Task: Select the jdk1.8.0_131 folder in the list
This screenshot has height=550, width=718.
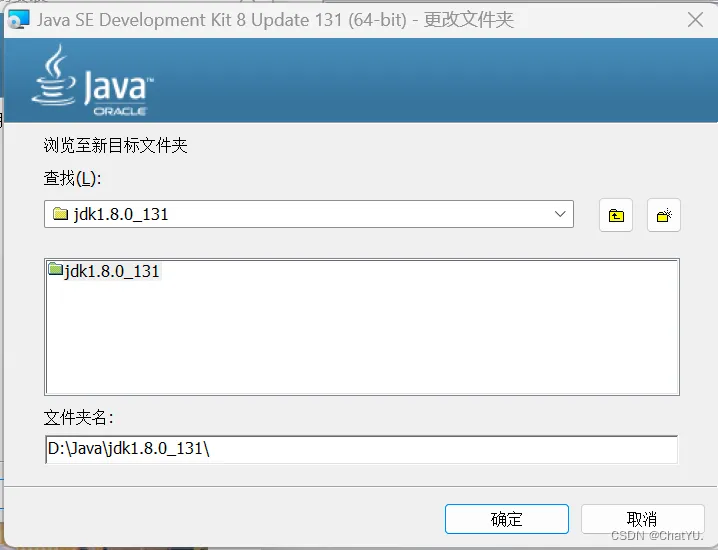Action: [104, 271]
